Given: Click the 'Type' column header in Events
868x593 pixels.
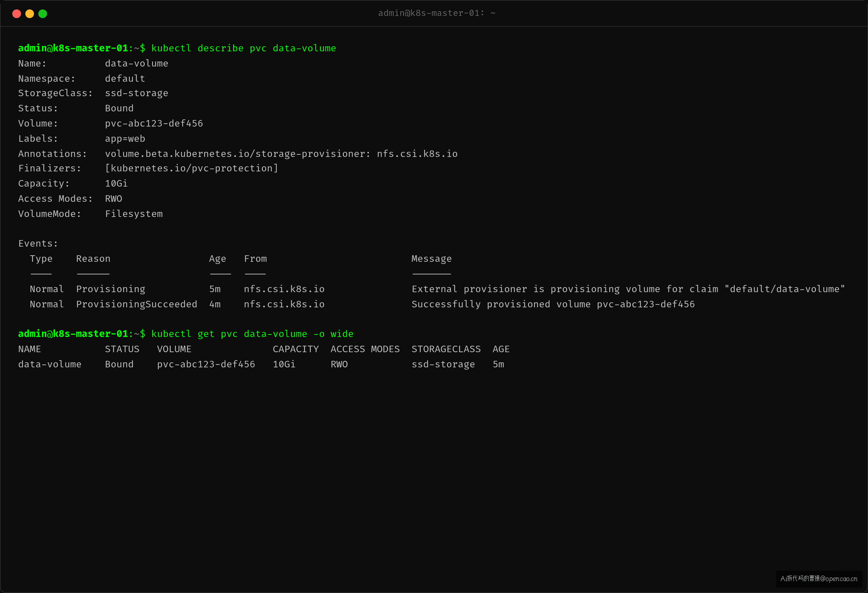Looking at the screenshot, I should (x=41, y=259).
